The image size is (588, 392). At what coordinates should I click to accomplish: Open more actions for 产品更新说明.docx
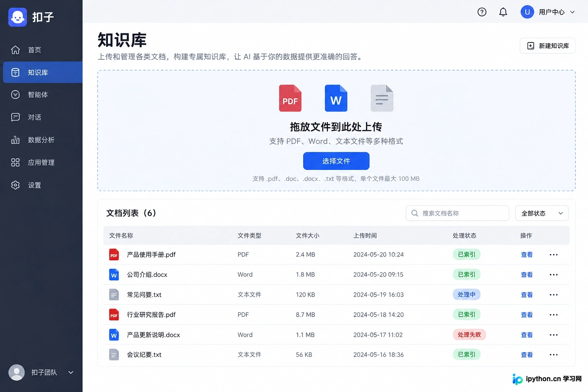pyautogui.click(x=554, y=335)
